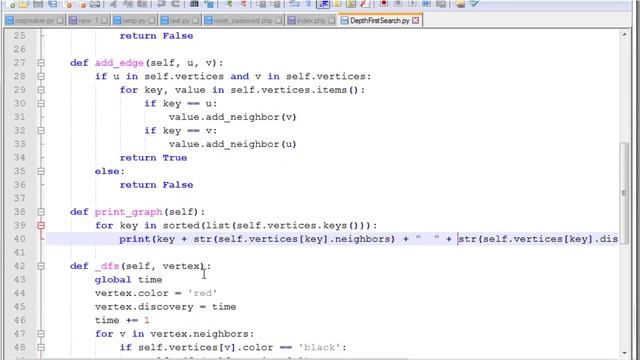The image size is (640, 360).
Task: Click the 'red' string on line 44
Action: [202, 293]
